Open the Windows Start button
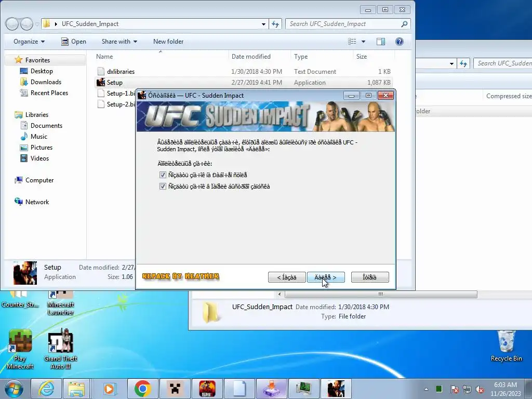Viewport: 532px width, 399px height. click(x=14, y=389)
